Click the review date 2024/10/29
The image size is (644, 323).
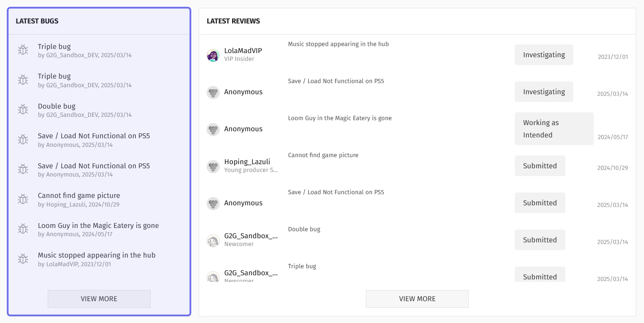tap(613, 168)
